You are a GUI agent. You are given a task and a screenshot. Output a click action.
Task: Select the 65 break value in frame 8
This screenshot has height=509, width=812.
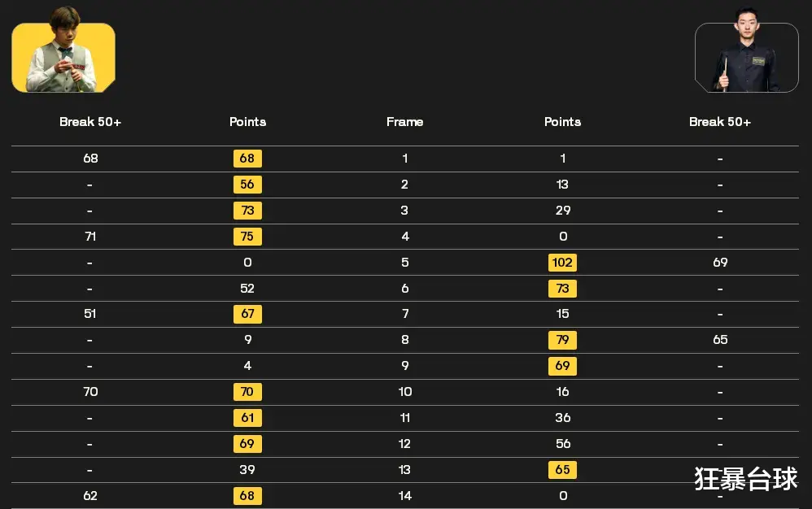point(720,340)
